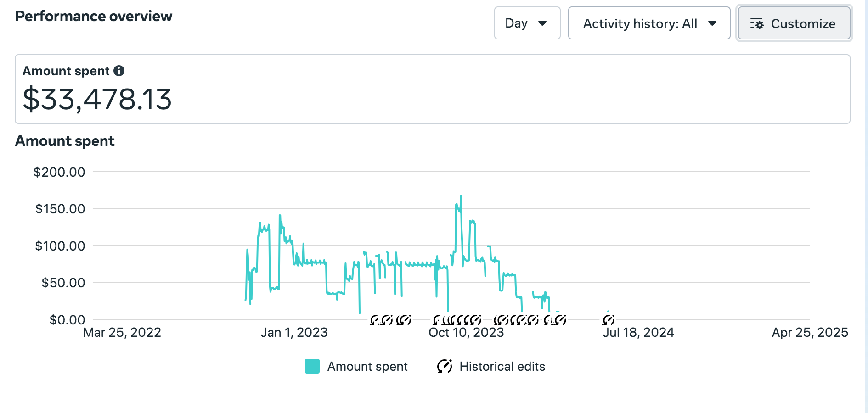Click the Apr 25, 2025 axis date label
The height and width of the screenshot is (413, 868).
(810, 332)
